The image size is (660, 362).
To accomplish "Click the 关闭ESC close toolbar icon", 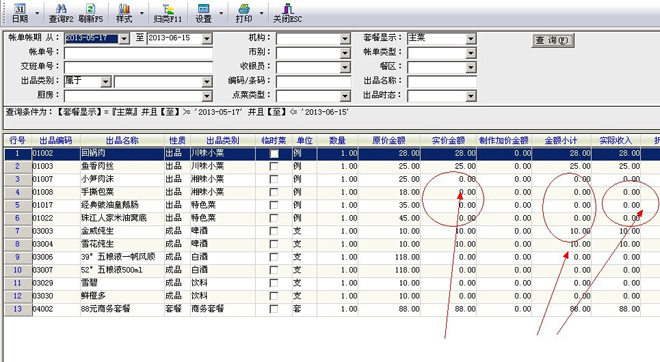I will click(287, 13).
